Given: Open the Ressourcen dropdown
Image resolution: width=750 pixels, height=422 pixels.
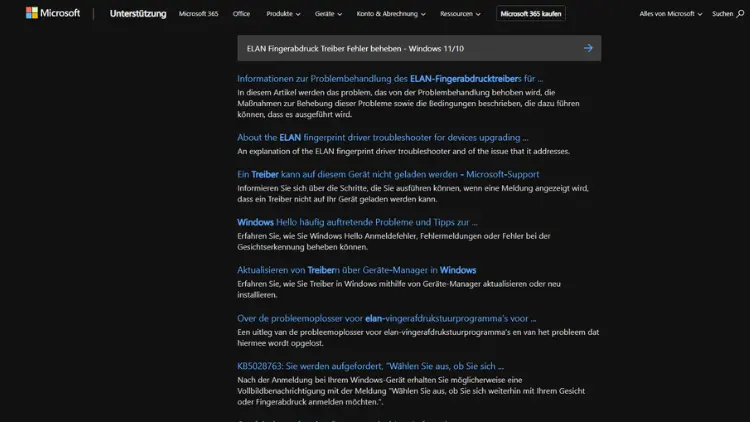Looking at the screenshot, I should (461, 15).
